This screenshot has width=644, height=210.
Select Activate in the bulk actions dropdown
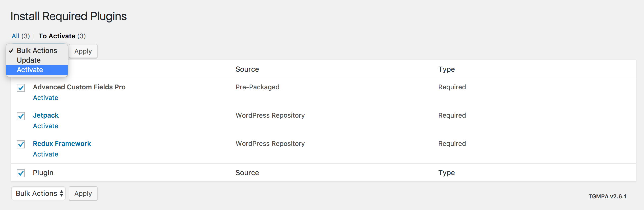coord(37,70)
